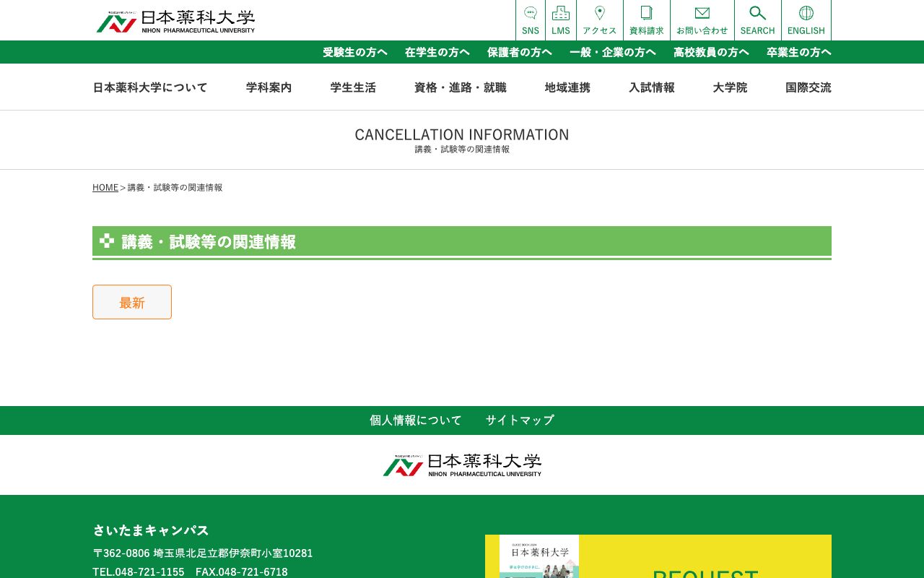Click the 最新 button

132,302
